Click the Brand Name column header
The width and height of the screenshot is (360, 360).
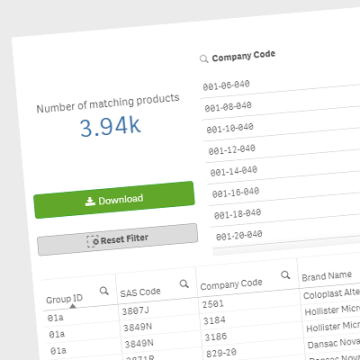click(x=327, y=276)
